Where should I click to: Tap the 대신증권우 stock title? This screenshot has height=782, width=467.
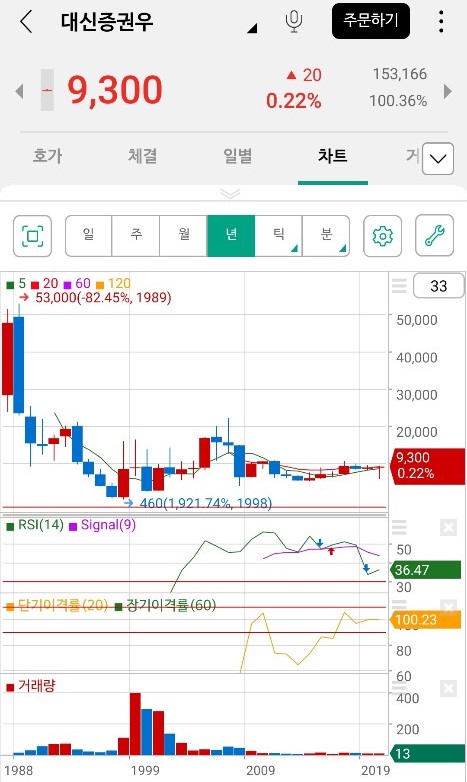[107, 22]
